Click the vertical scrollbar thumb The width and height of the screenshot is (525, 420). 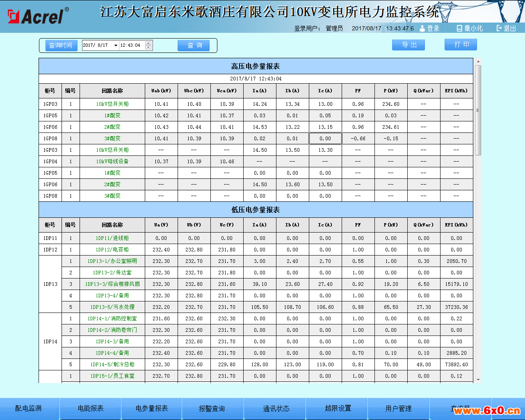pyautogui.click(x=478, y=110)
